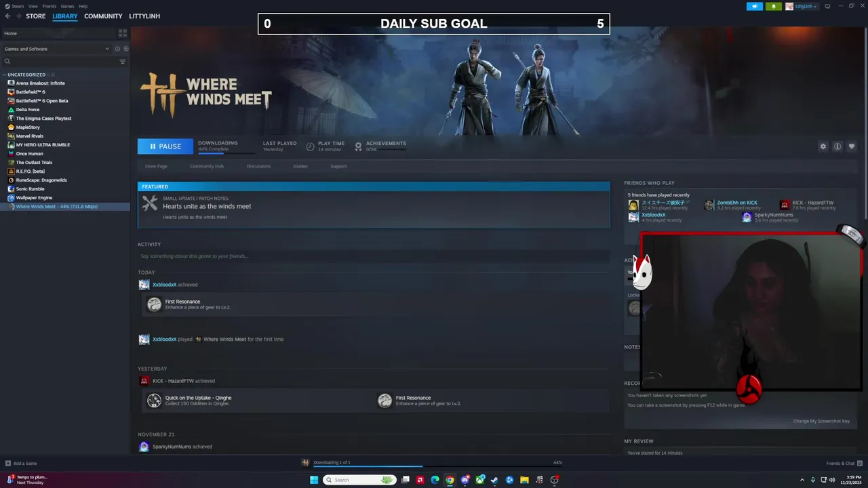This screenshot has width=868, height=488.
Task: Open View menu
Action: [x=33, y=6]
